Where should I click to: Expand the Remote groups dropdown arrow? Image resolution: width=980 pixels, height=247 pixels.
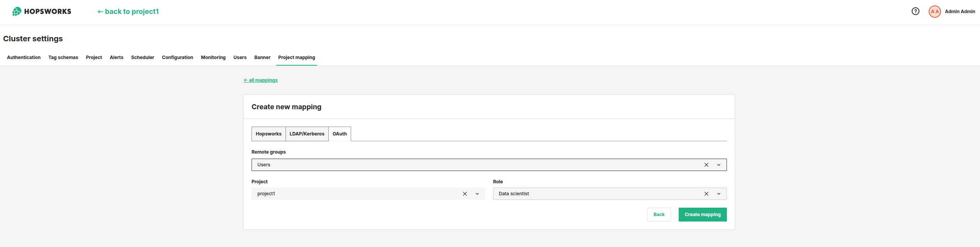(x=718, y=165)
